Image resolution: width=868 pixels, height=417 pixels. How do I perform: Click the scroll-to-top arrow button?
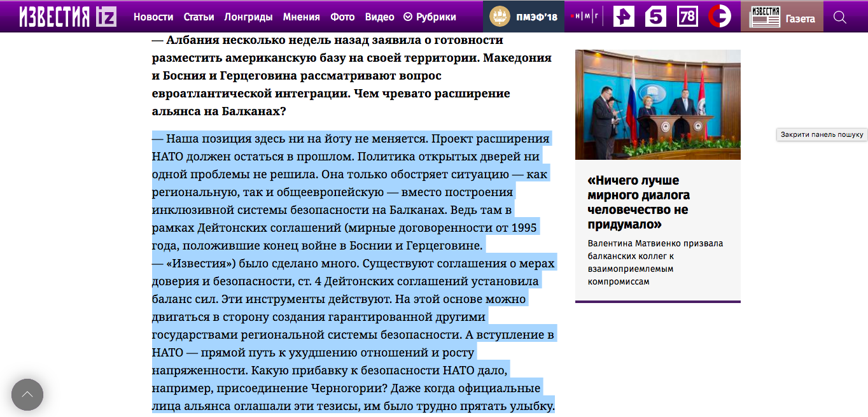(27, 395)
